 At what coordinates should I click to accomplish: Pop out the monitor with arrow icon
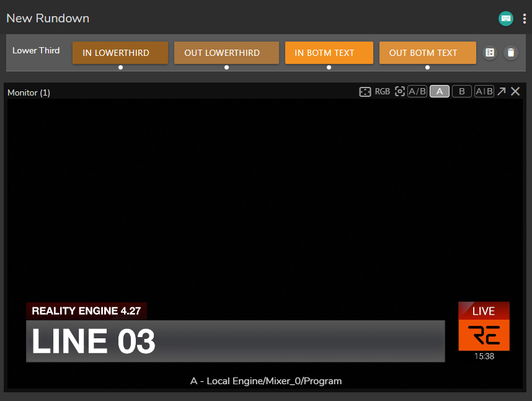(x=502, y=92)
